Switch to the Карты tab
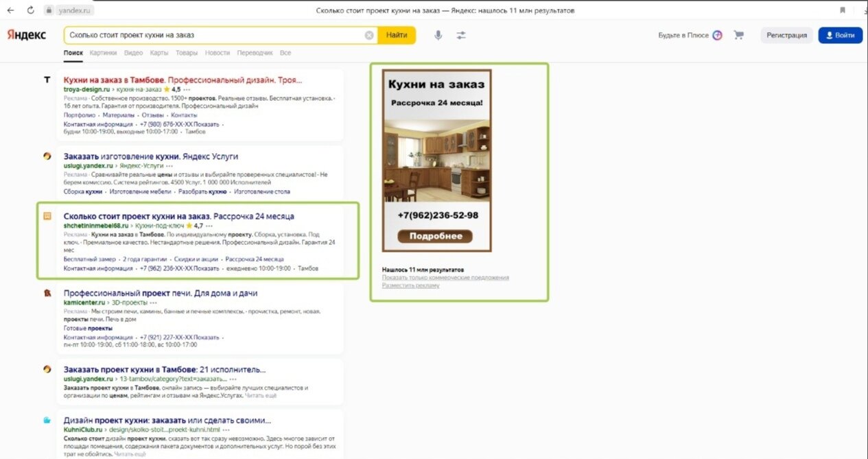Screen dimensions: 868x459 point(159,53)
